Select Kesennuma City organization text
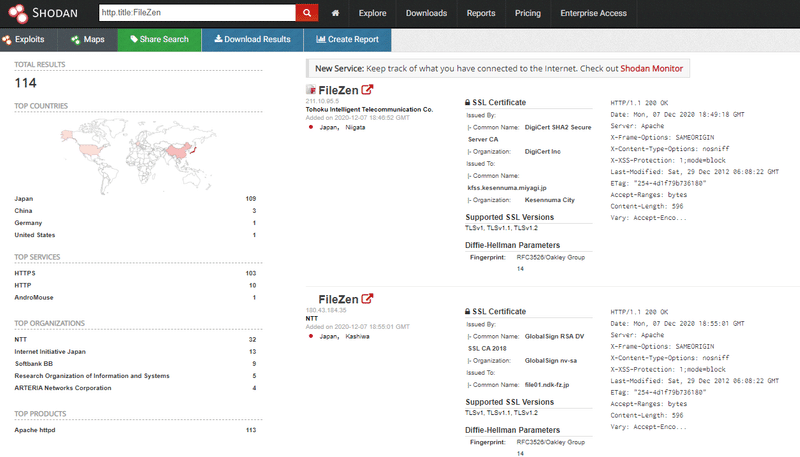Screen dimensions: 800x457 549,200
